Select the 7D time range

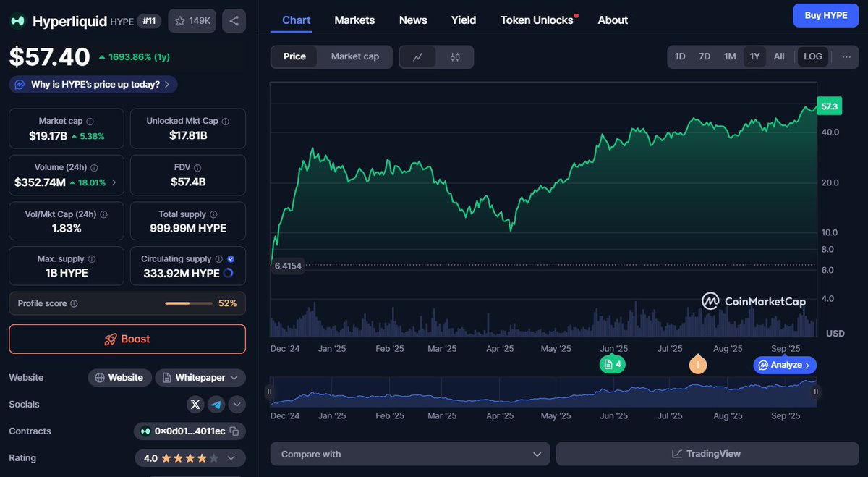[x=705, y=56]
